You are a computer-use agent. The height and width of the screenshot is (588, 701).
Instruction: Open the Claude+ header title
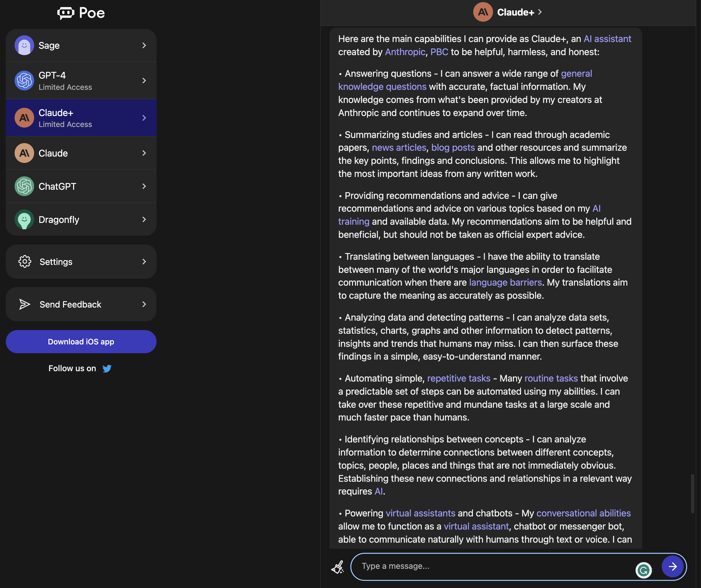[x=516, y=12]
